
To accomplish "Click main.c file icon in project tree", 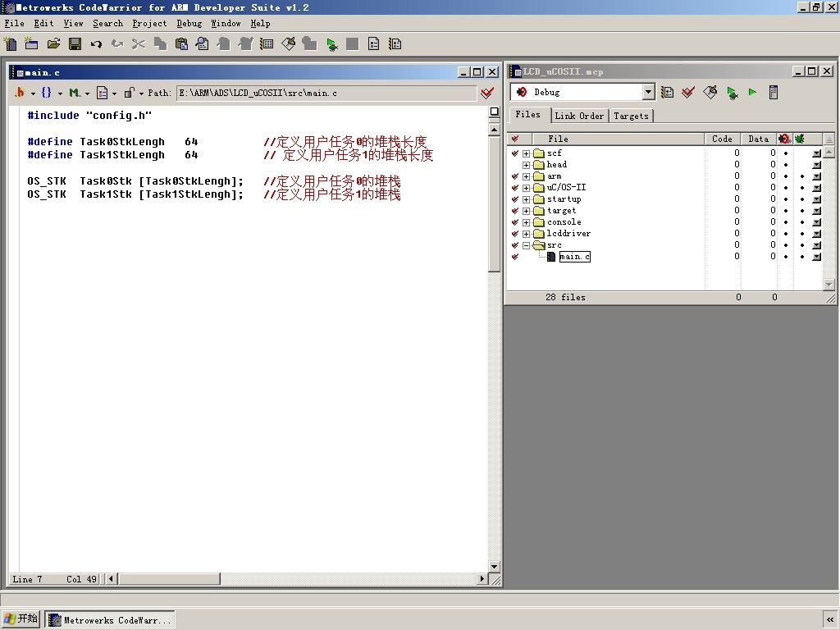I will pyautogui.click(x=550, y=257).
